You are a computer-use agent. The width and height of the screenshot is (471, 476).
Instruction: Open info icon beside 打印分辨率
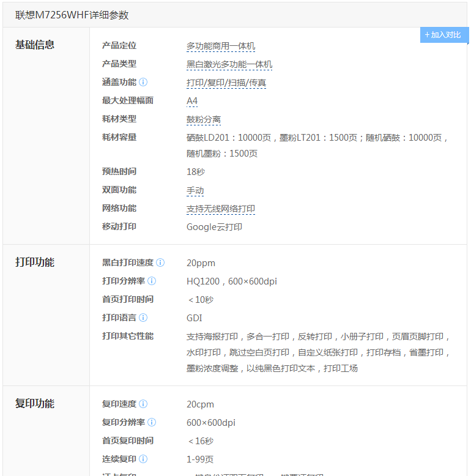[x=152, y=281]
